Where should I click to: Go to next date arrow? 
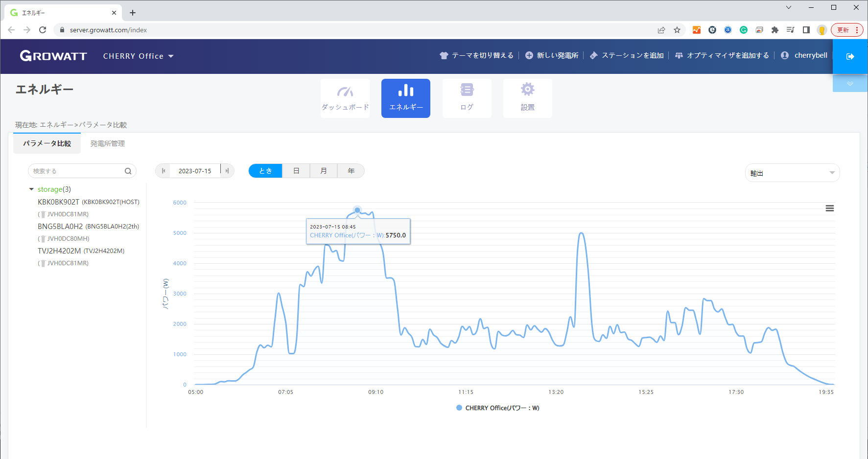tap(227, 171)
